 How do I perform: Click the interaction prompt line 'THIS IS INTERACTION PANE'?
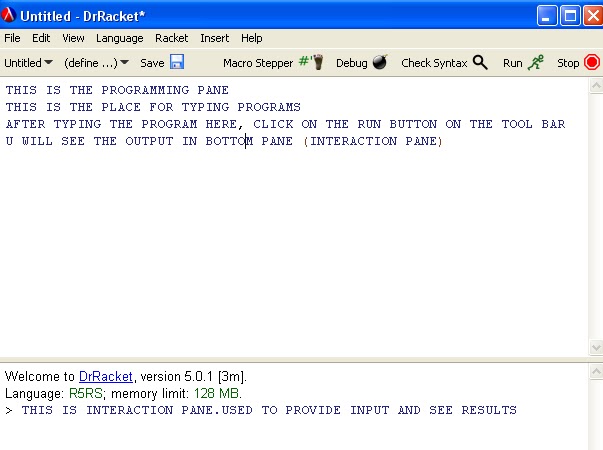(269, 410)
